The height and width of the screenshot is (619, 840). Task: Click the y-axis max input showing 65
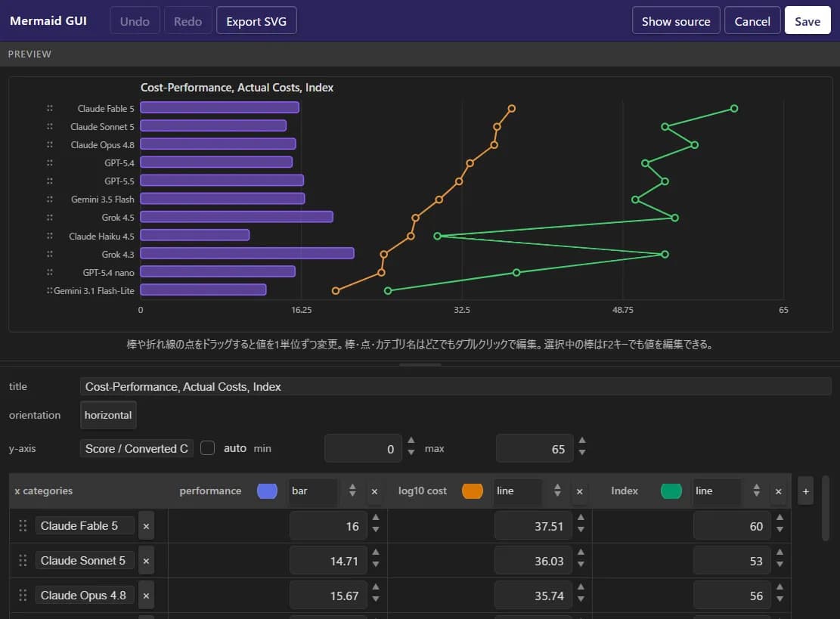[534, 448]
